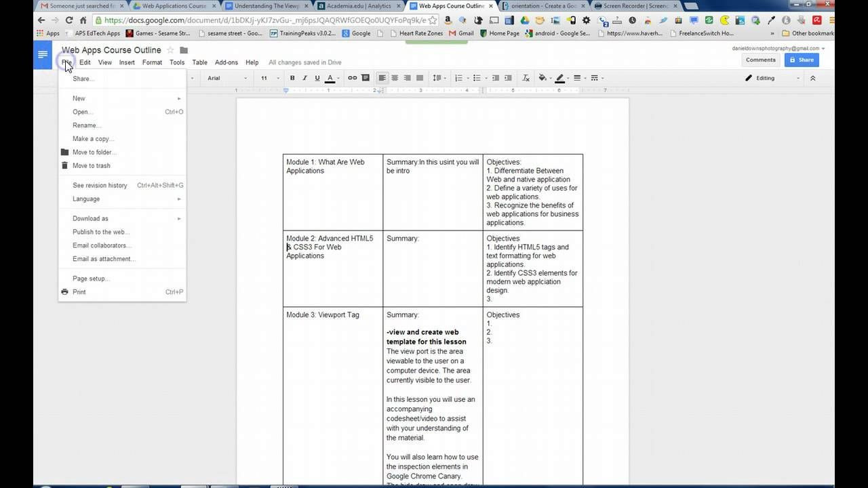Screen dimensions: 868x488
Task: Reload the page with the browser refresh icon
Action: pos(68,20)
